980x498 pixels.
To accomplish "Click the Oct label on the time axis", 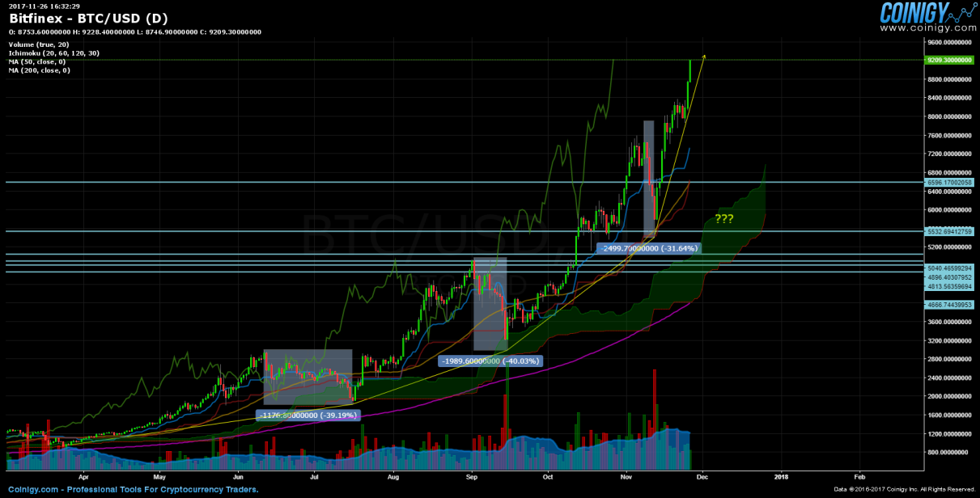I will coord(547,477).
